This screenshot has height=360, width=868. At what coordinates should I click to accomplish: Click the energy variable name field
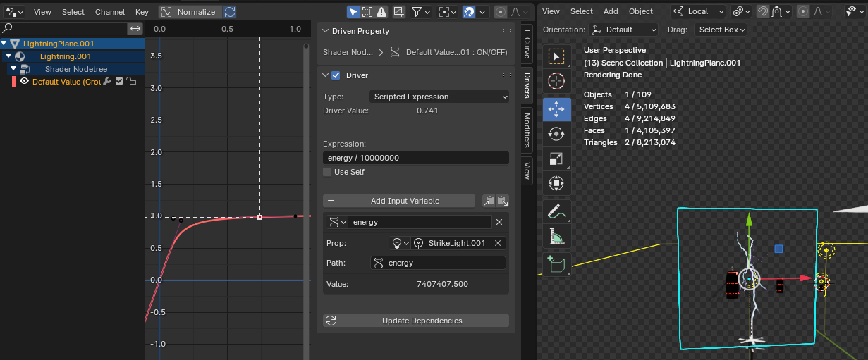pos(420,222)
